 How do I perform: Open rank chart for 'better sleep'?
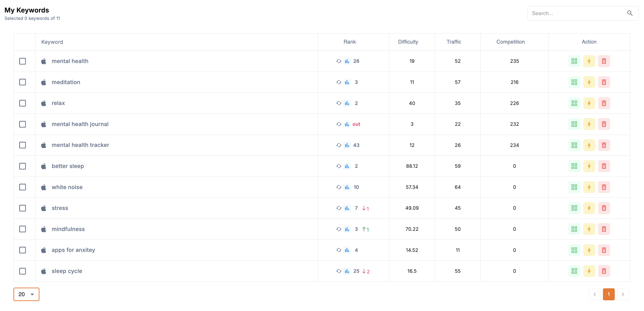coord(347,166)
